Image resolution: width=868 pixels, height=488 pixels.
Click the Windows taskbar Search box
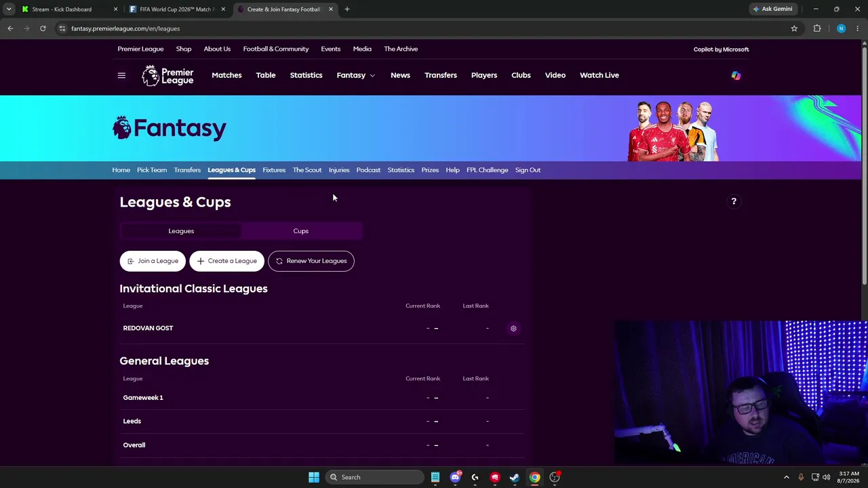(x=375, y=477)
